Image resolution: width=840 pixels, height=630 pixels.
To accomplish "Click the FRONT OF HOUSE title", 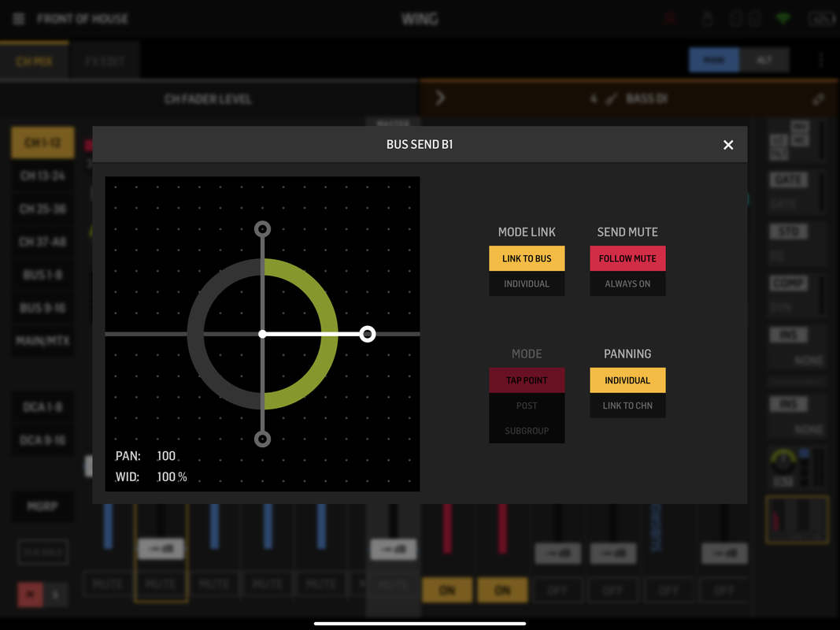I will [83, 19].
